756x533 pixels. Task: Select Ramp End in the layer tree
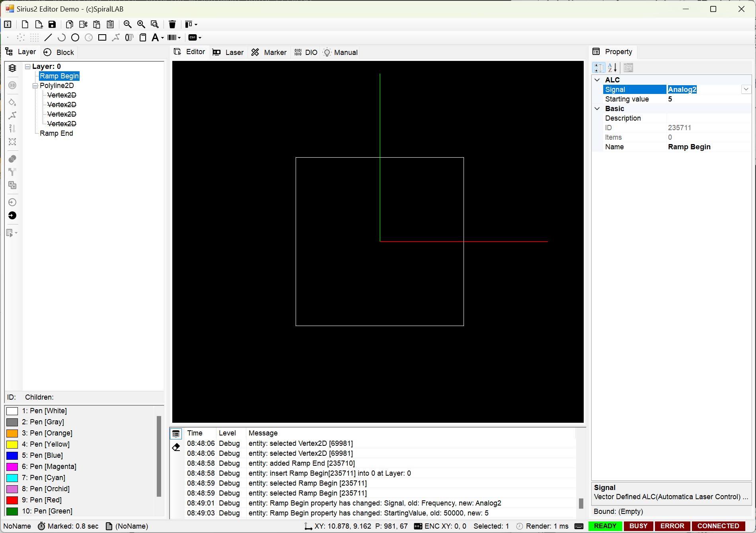pyautogui.click(x=57, y=133)
